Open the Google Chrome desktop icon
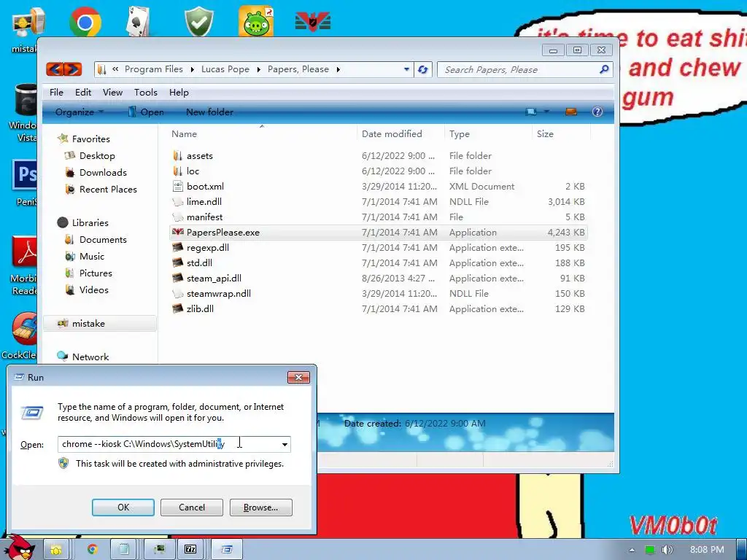The width and height of the screenshot is (747, 560). tap(85, 22)
